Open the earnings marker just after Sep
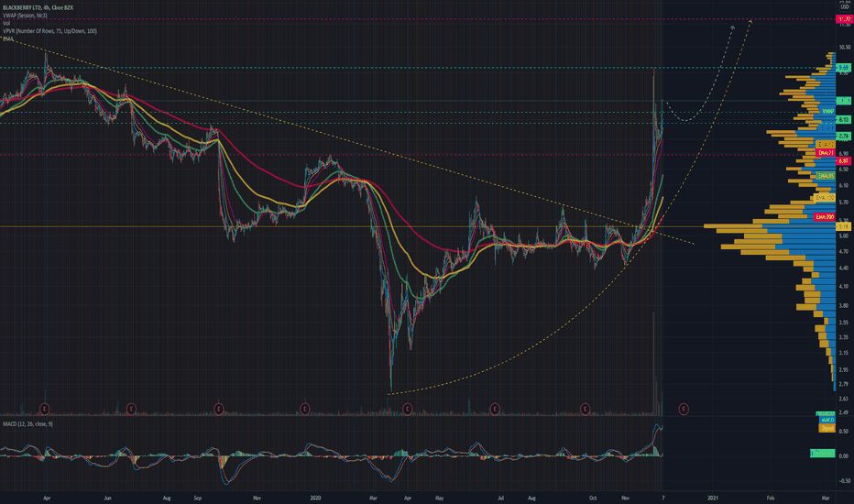This screenshot has width=854, height=504. pyautogui.click(x=218, y=409)
